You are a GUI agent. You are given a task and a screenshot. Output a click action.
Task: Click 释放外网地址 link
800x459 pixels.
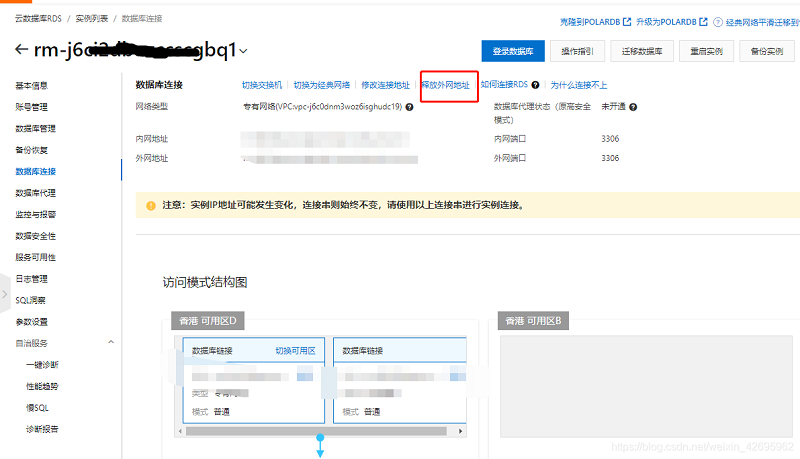(445, 85)
